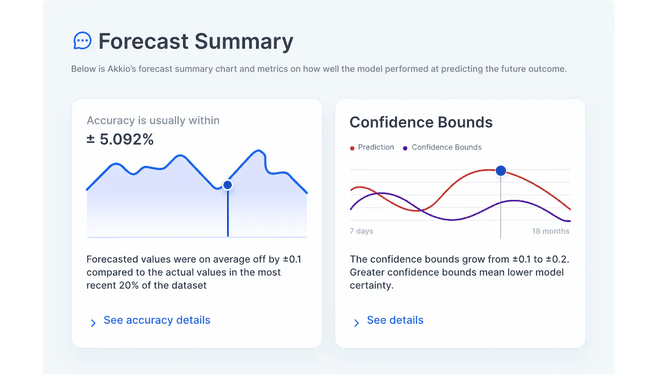Open the See accuracy details link

coord(157,320)
